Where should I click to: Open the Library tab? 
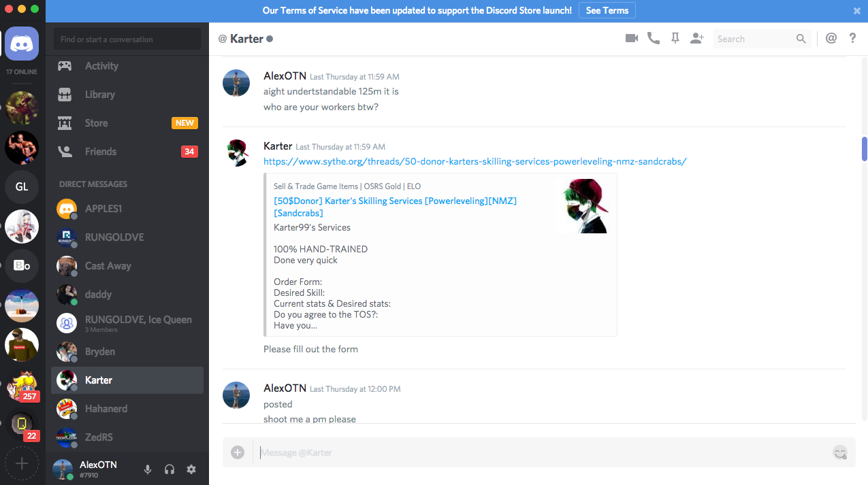click(x=127, y=95)
